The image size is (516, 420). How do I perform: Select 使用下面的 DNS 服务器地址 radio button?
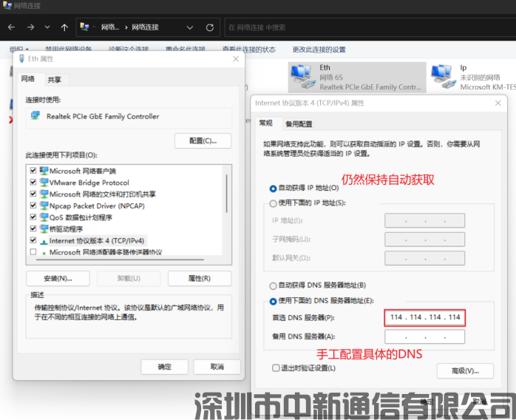point(273,301)
